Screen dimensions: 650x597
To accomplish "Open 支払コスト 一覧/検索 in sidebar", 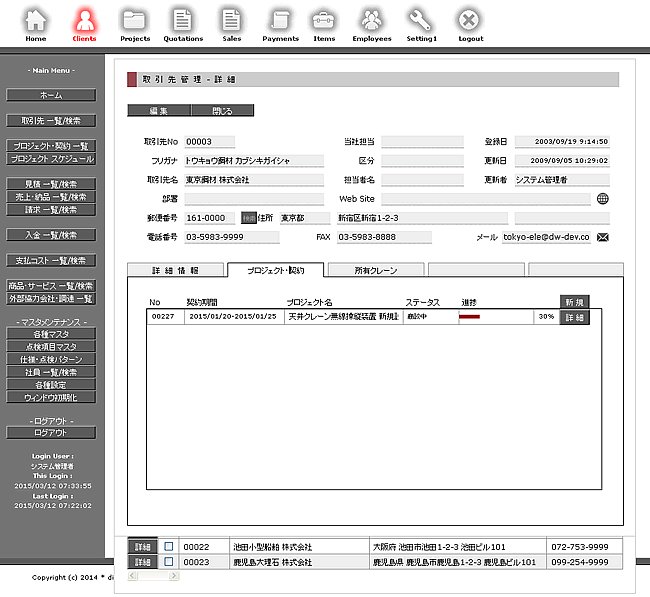I will click(51, 260).
